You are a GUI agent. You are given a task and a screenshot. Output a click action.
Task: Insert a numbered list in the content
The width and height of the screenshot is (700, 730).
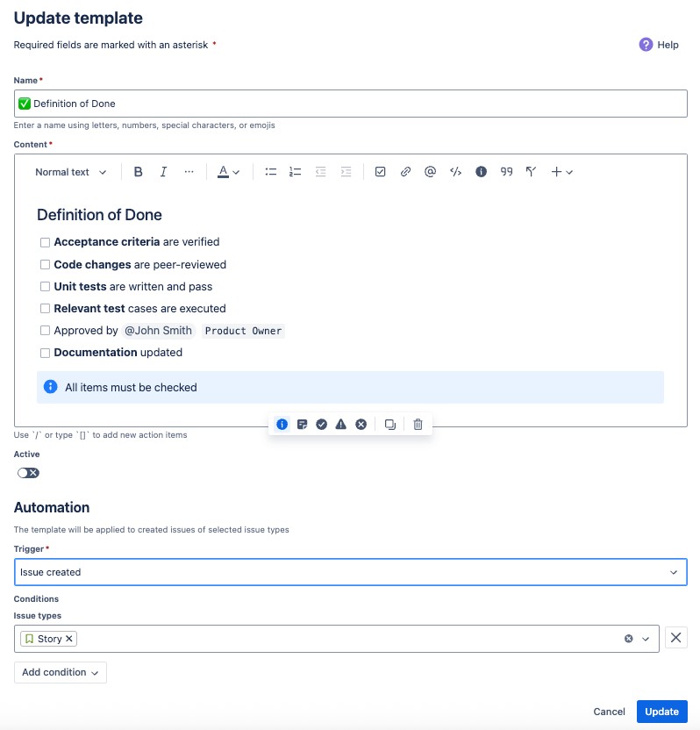click(295, 172)
